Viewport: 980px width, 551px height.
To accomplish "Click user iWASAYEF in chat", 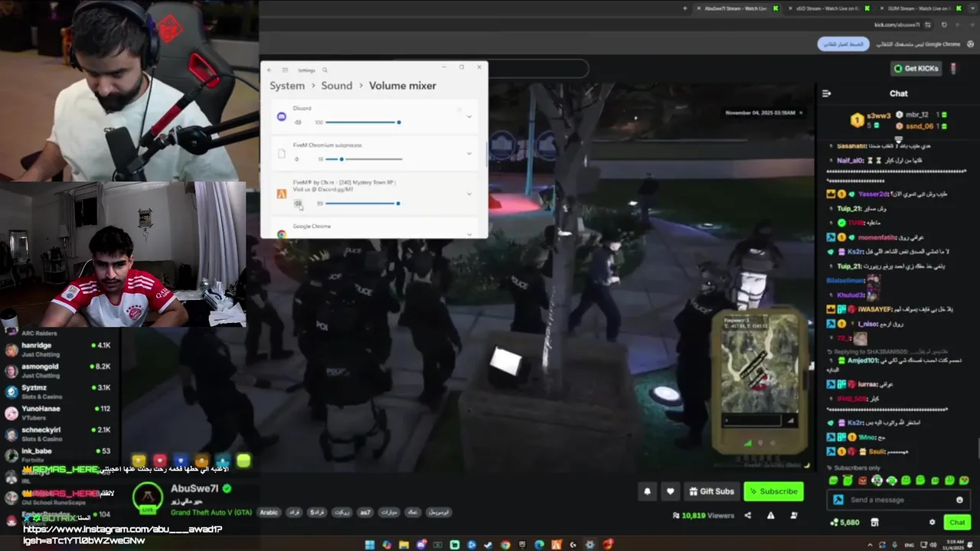I will click(876, 309).
